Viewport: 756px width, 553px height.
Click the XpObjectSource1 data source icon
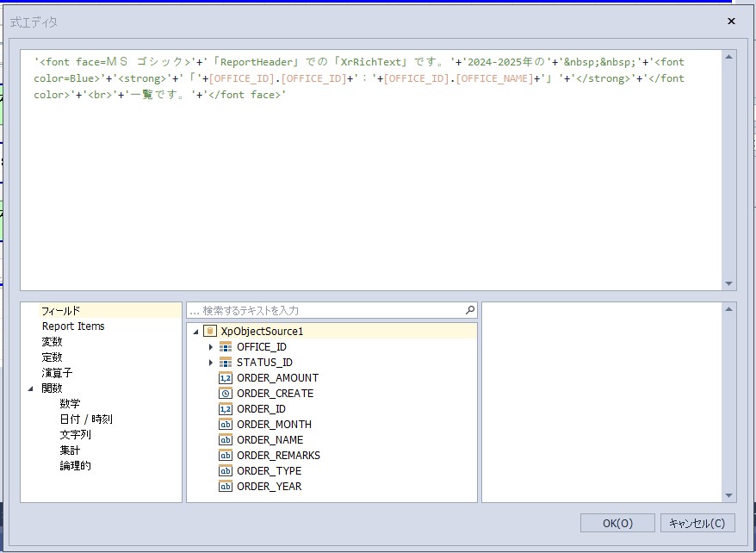click(x=210, y=331)
